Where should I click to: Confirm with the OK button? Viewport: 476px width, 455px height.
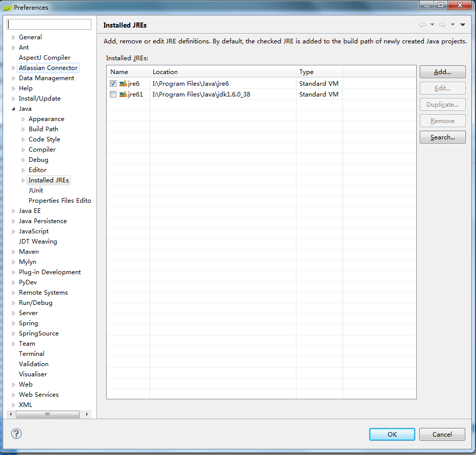tap(392, 435)
